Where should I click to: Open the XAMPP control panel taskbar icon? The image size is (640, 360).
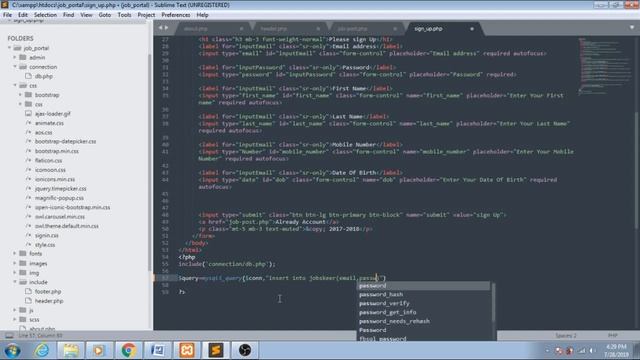point(187,350)
